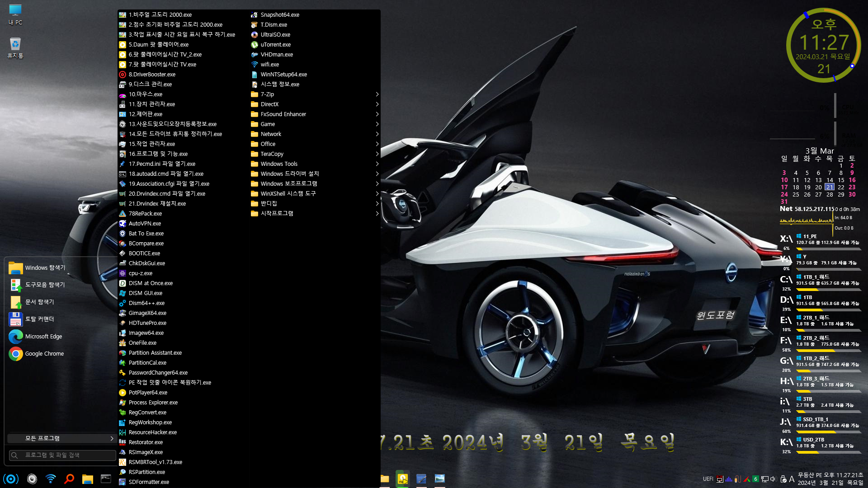Launch the AutoVPN.exe icon

coord(123,224)
